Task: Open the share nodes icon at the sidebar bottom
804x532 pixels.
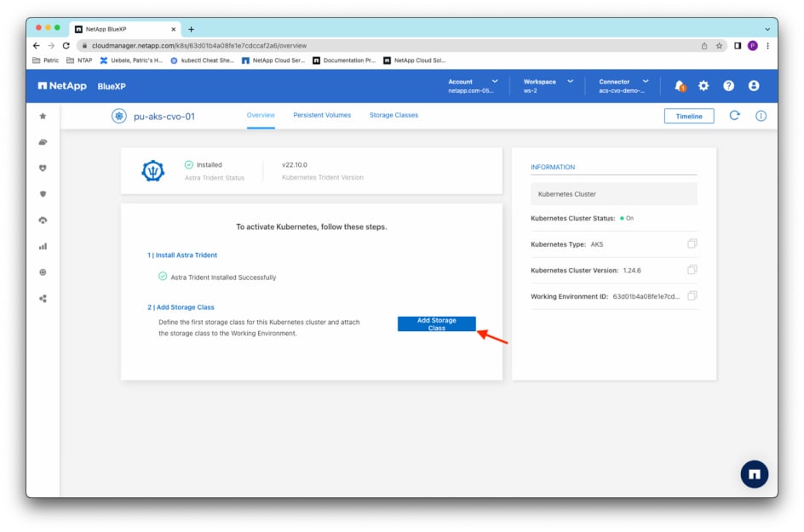Action: (x=43, y=298)
